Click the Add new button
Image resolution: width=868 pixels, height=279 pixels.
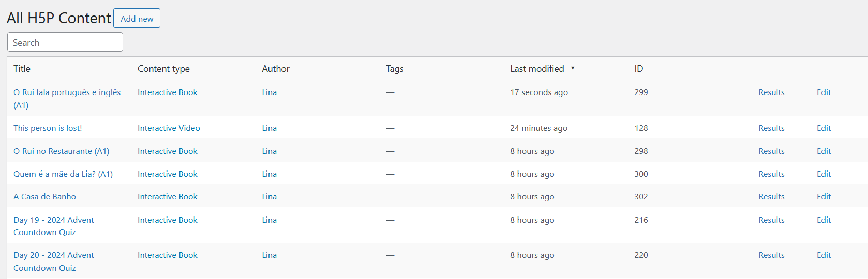point(137,19)
